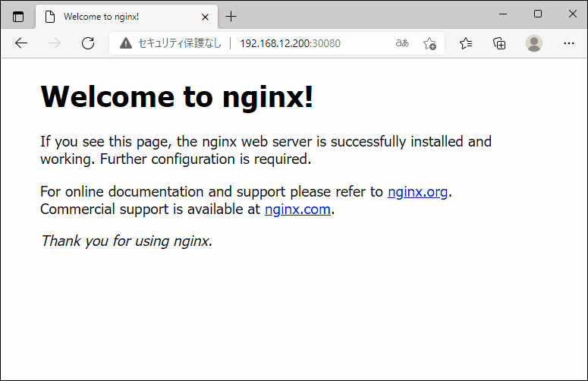
Task: Select the 'Welcome to nginx!' tab
Action: pyautogui.click(x=127, y=17)
